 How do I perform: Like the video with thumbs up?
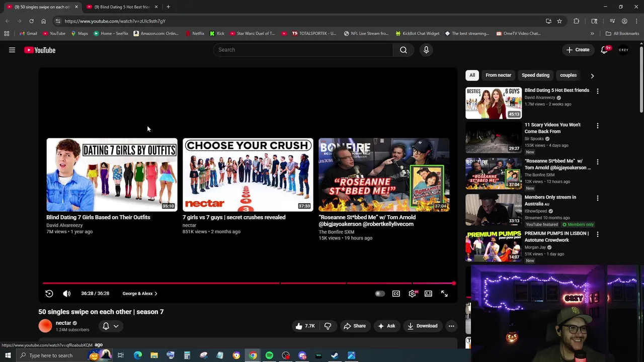tap(305, 326)
